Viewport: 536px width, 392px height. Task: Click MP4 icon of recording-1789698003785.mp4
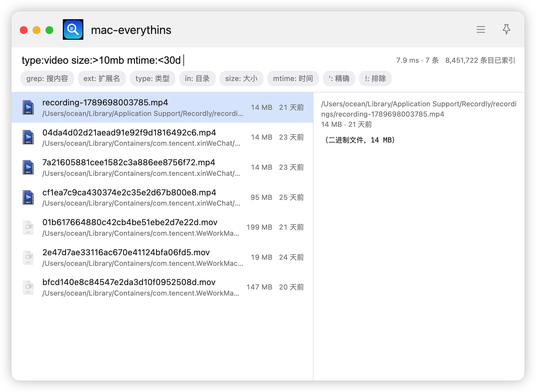click(x=28, y=107)
